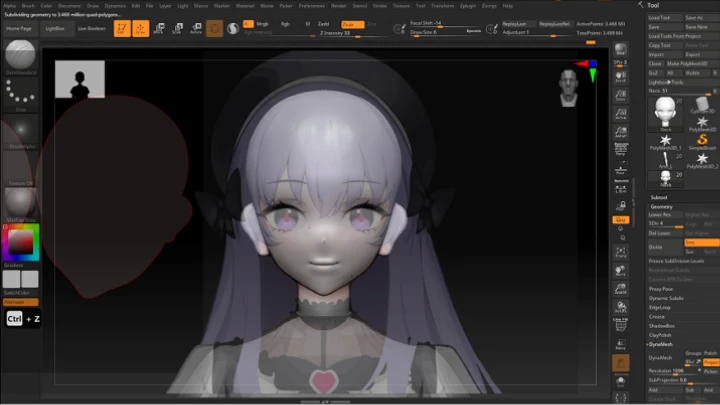Select the Cylinder3D tool icon
The height and width of the screenshot is (405, 720).
(702, 105)
